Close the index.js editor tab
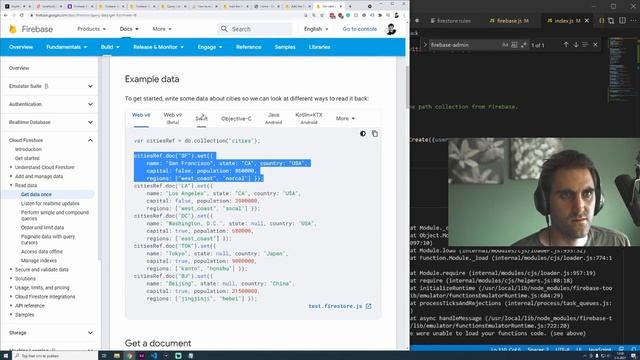The height and width of the screenshot is (360, 640). tap(587, 20)
